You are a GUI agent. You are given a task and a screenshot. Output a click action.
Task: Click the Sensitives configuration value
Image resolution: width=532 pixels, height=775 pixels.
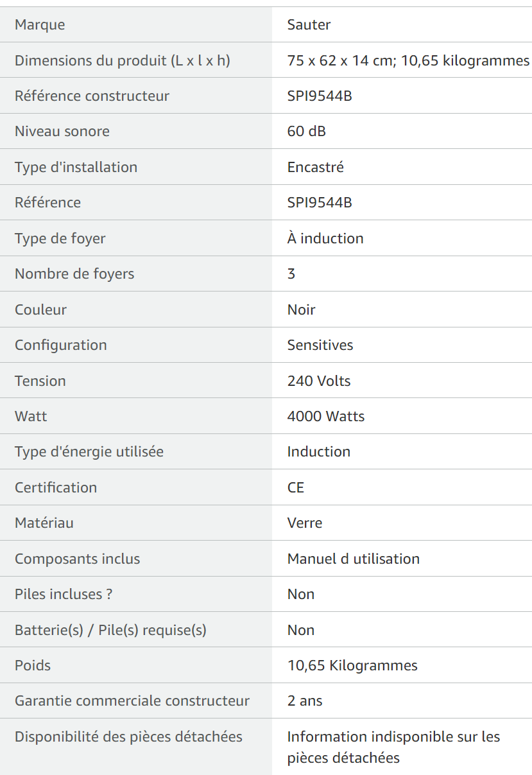320,345
